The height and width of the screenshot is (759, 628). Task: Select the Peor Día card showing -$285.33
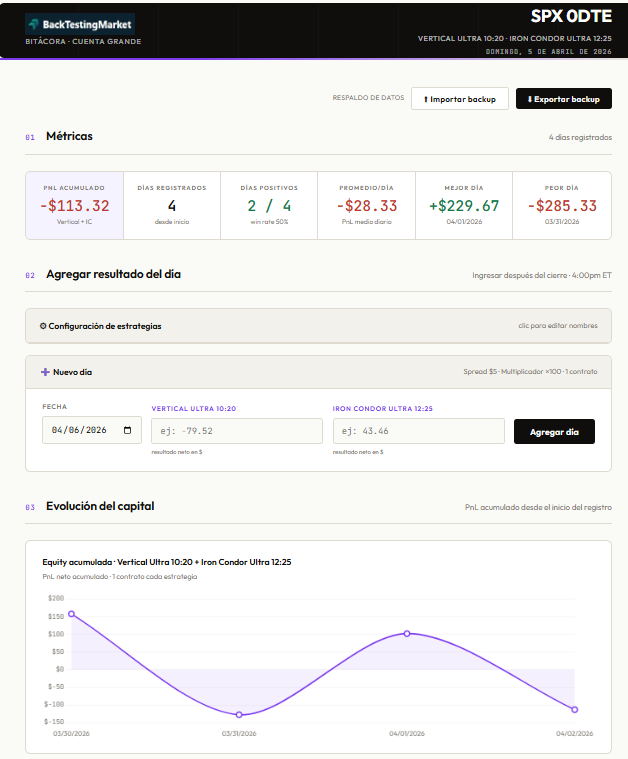[561, 205]
